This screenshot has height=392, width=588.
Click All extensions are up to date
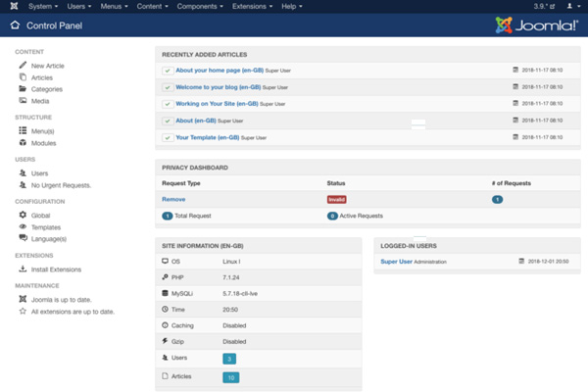[x=73, y=312]
